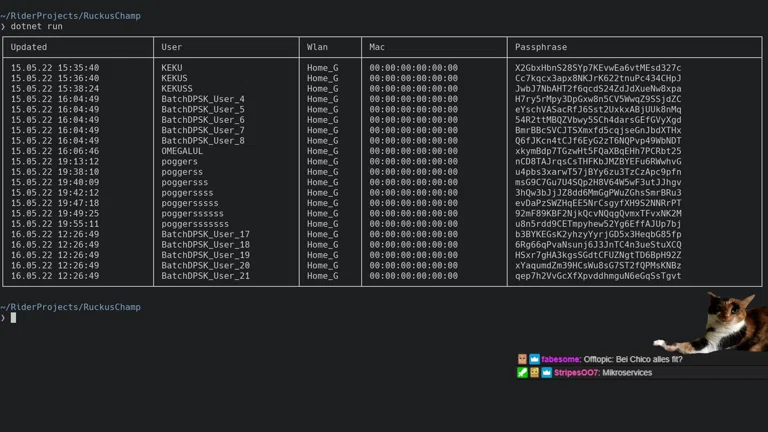The image size is (768, 432).
Task: Click the 'Updated' column header
Action: (x=29, y=47)
